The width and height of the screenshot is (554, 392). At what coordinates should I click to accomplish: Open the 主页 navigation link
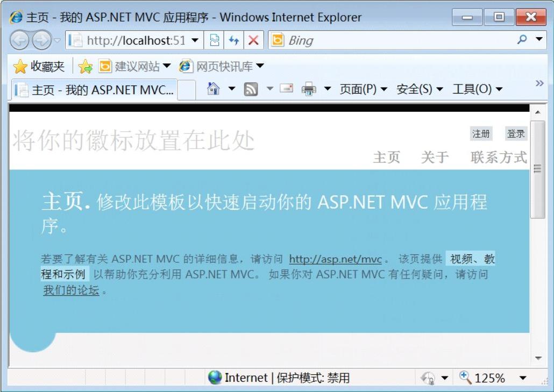387,157
